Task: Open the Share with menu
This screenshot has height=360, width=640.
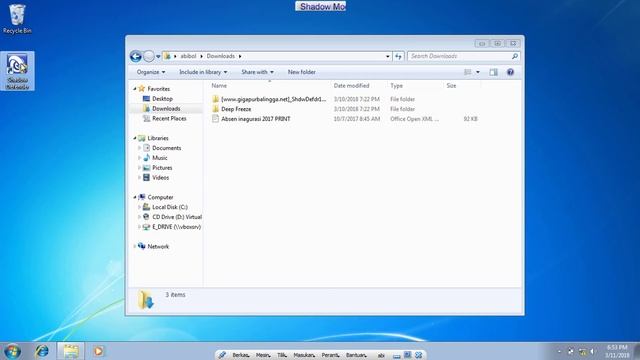Action: click(258, 72)
